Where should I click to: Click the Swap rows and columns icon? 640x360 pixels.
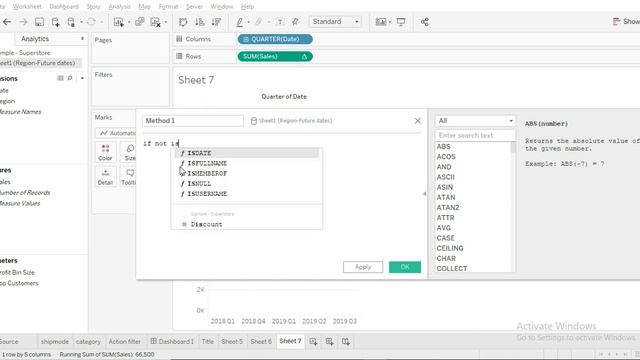tap(183, 22)
